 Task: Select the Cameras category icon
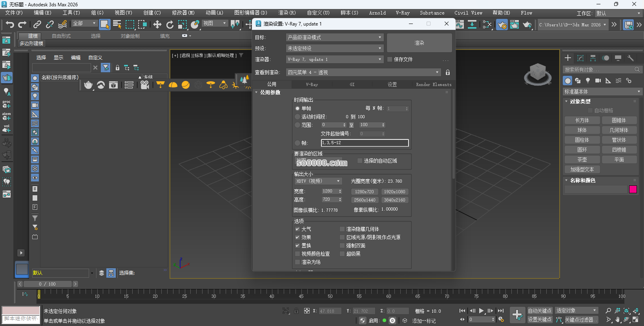(x=598, y=81)
